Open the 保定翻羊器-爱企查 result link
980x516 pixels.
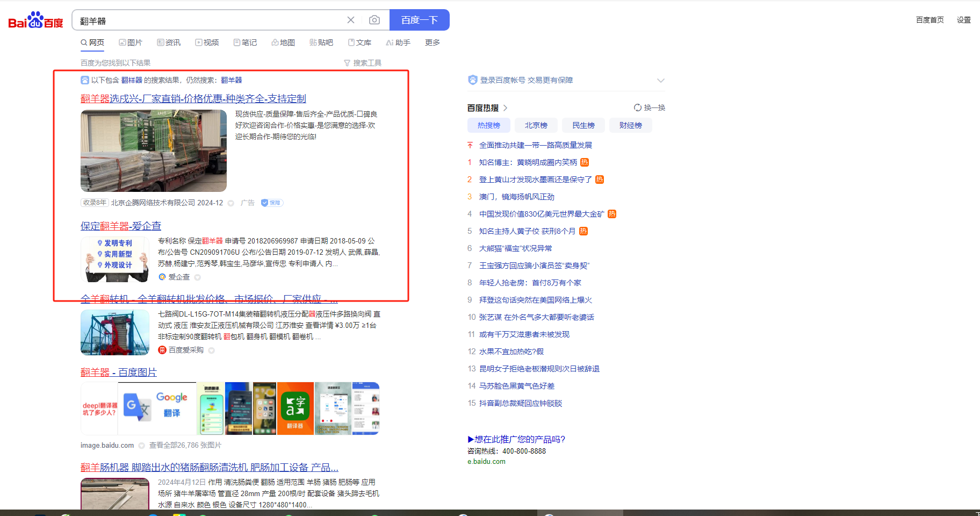121,226
